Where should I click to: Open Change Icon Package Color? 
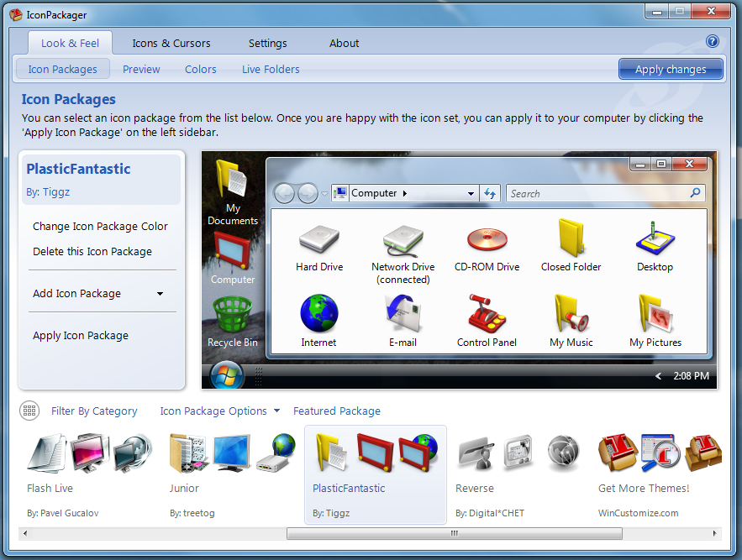(x=101, y=226)
